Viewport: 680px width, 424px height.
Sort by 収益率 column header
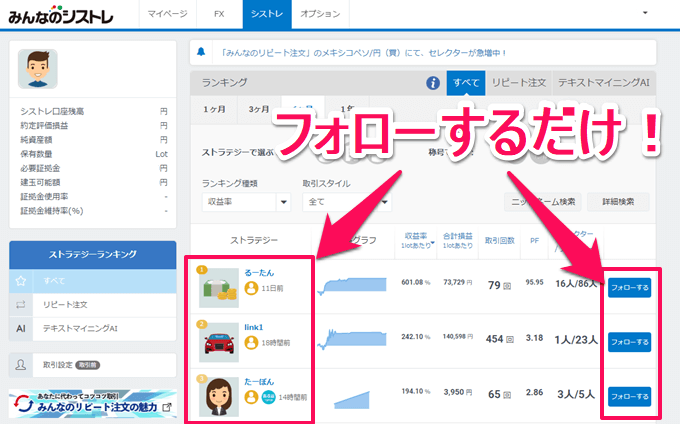pos(416,240)
